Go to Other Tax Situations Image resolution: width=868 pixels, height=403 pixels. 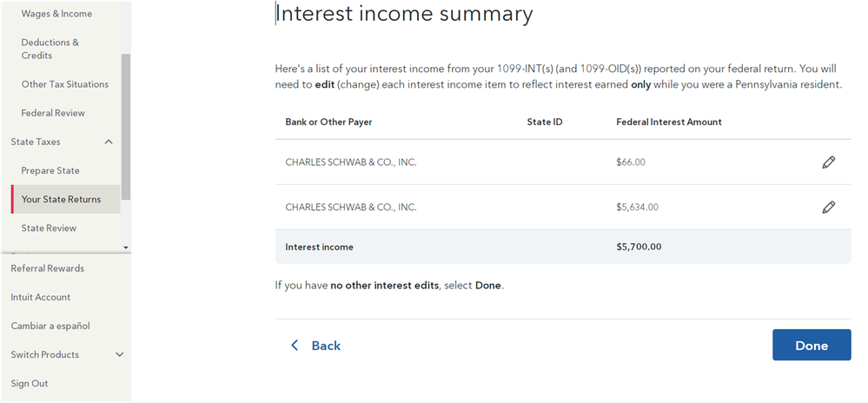point(65,84)
